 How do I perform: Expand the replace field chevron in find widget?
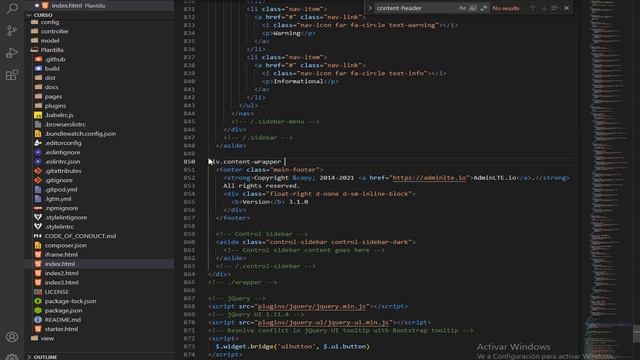370,8
